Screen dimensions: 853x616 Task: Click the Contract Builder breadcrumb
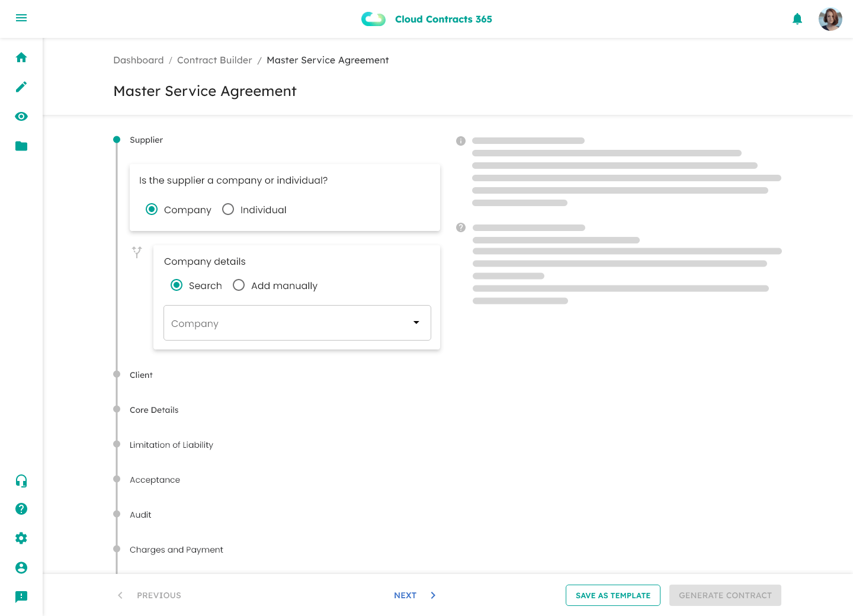point(214,60)
